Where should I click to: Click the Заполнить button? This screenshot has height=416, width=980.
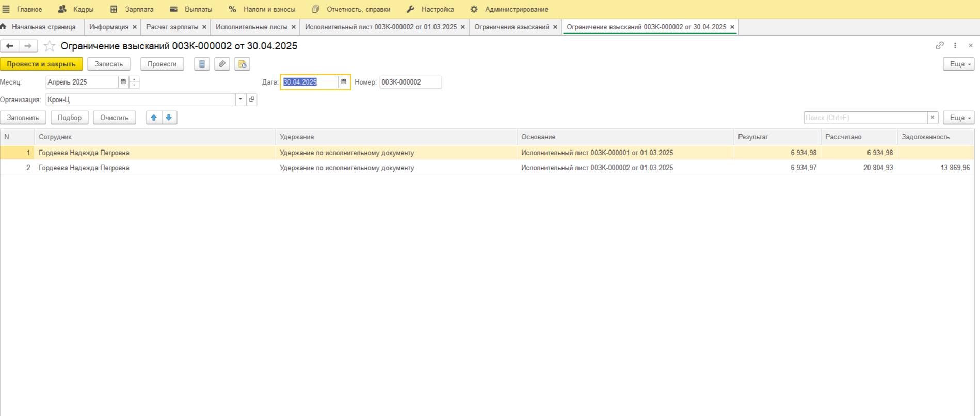pyautogui.click(x=23, y=118)
